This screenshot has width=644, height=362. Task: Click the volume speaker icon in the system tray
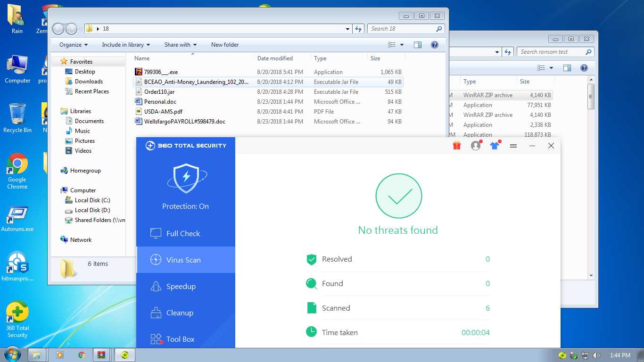(596, 355)
